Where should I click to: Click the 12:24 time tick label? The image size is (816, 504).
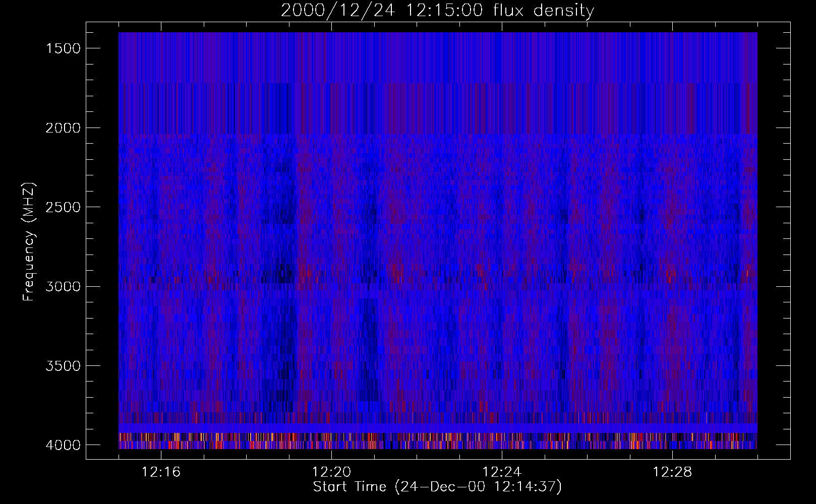502,472
